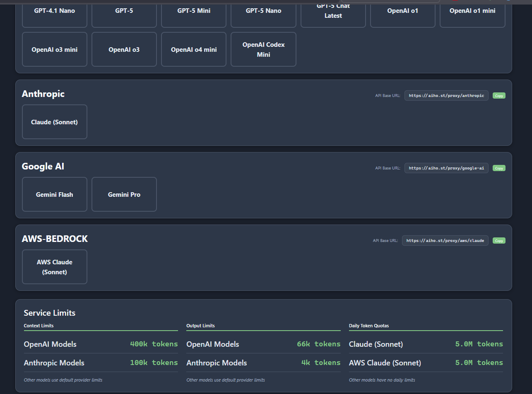The height and width of the screenshot is (394, 532).
Task: Open the OpenAI o1 mini card
Action: (472, 11)
